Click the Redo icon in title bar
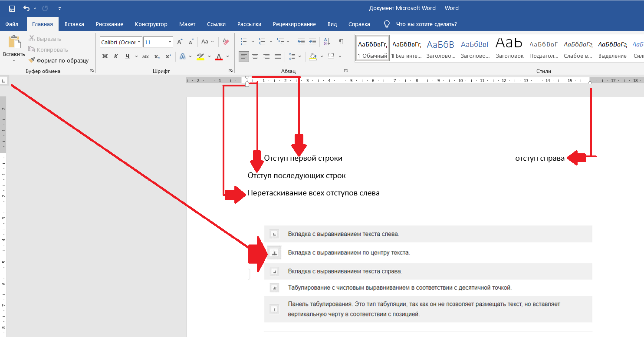Screen dimensions: 644x337 [45, 8]
